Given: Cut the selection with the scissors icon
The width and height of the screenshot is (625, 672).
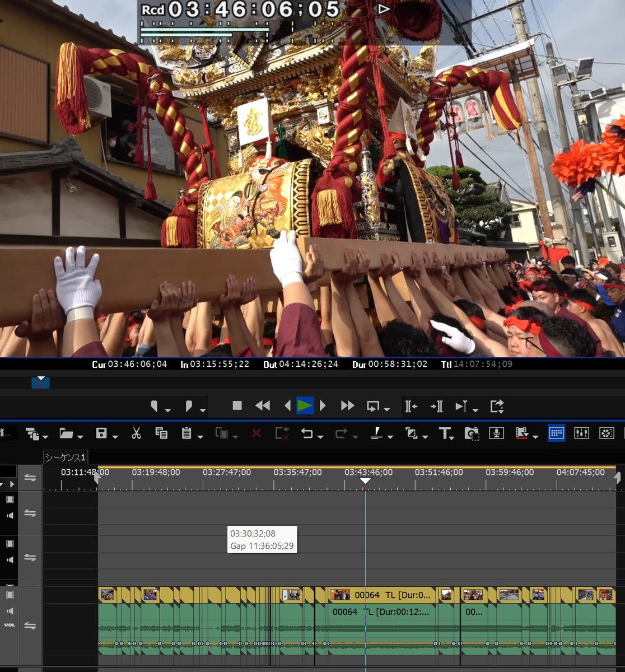Looking at the screenshot, I should [x=136, y=433].
